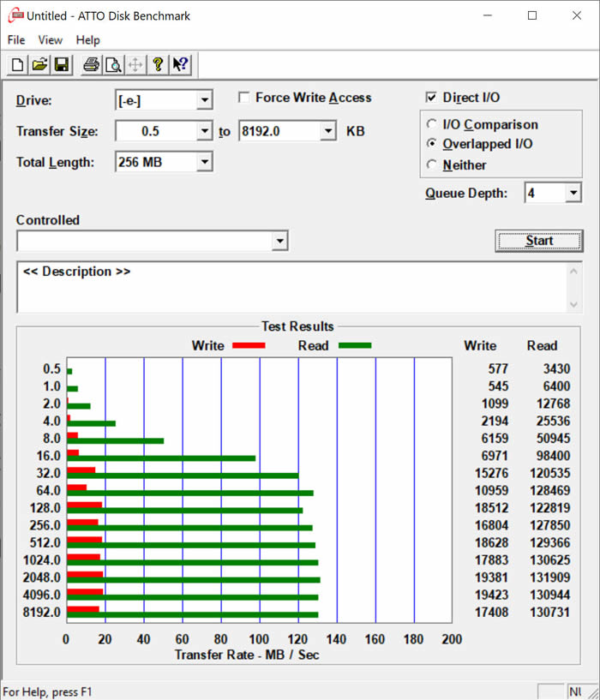
Task: Click the 0.5 row label in chart
Action: click(x=51, y=368)
